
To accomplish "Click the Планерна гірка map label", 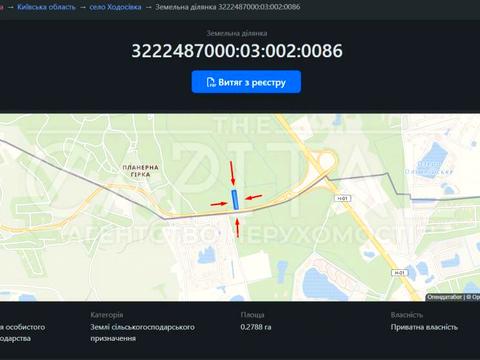I will coord(140,171).
